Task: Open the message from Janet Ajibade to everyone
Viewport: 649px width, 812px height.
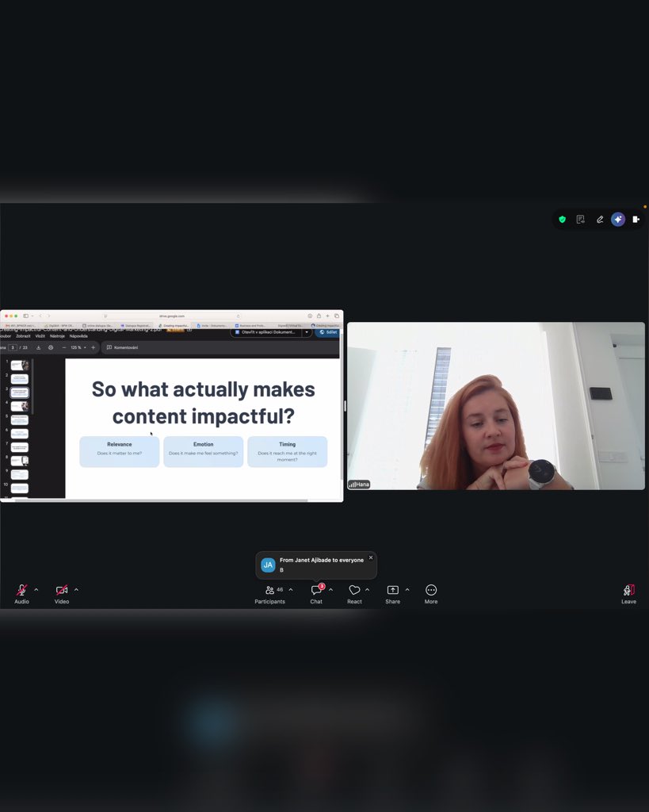Action: pyautogui.click(x=316, y=565)
